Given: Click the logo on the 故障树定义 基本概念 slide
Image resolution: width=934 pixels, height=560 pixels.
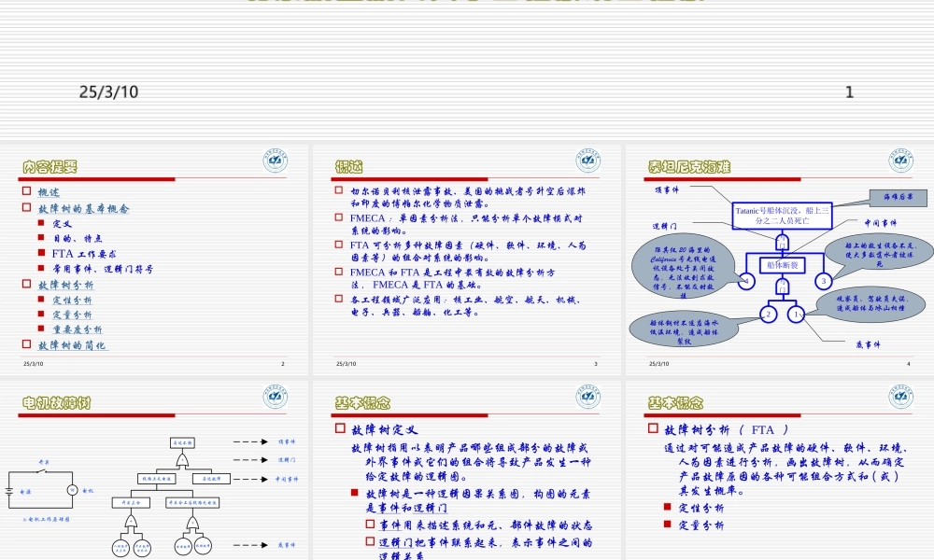Looking at the screenshot, I should pos(587,397).
